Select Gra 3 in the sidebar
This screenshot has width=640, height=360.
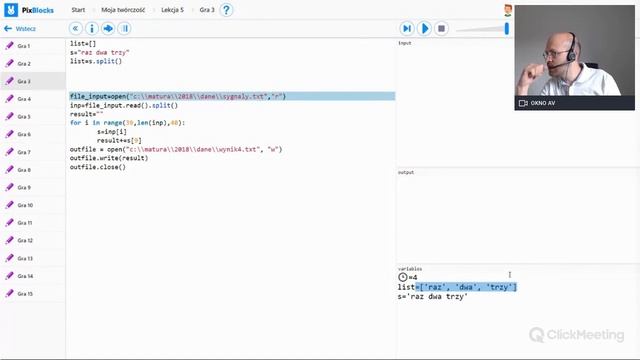click(33, 81)
